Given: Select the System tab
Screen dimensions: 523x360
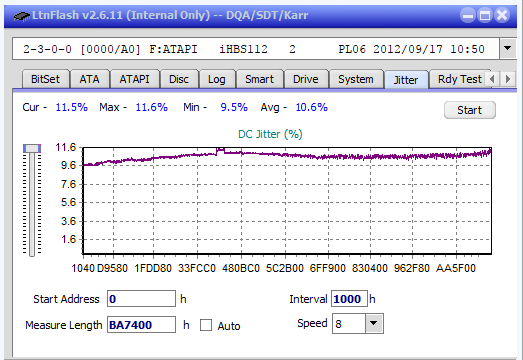Looking at the screenshot, I should (x=356, y=79).
